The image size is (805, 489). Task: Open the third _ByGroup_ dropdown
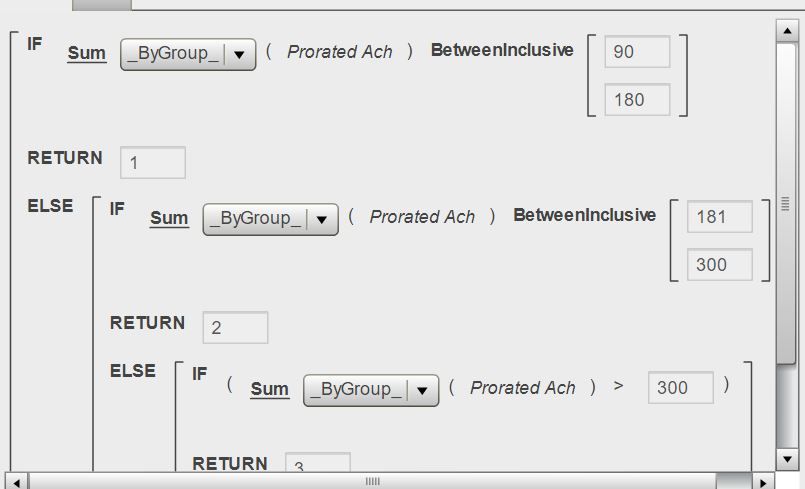point(371,390)
